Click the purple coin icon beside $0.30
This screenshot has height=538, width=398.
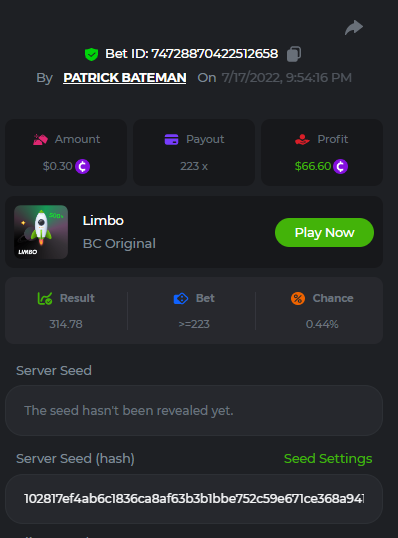82,167
